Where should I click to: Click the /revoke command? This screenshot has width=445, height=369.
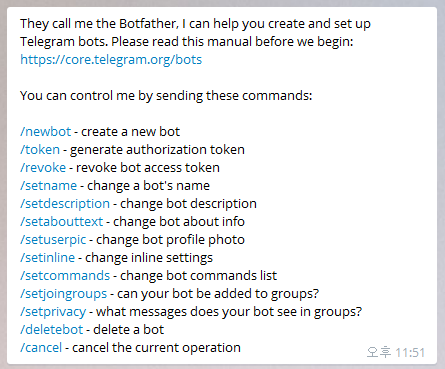point(43,168)
